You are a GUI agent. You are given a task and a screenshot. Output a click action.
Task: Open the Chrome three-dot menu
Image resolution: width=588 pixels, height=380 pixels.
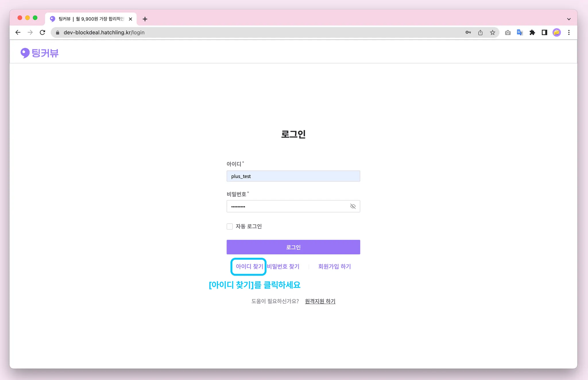569,32
